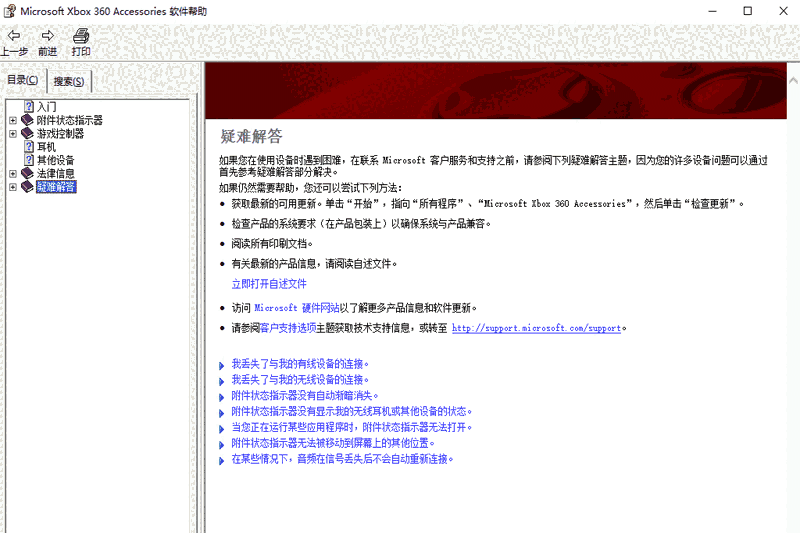Expand 附件状态指示器无法被移动 topic arrow
Viewport: 800px width, 533px height.
[221, 444]
